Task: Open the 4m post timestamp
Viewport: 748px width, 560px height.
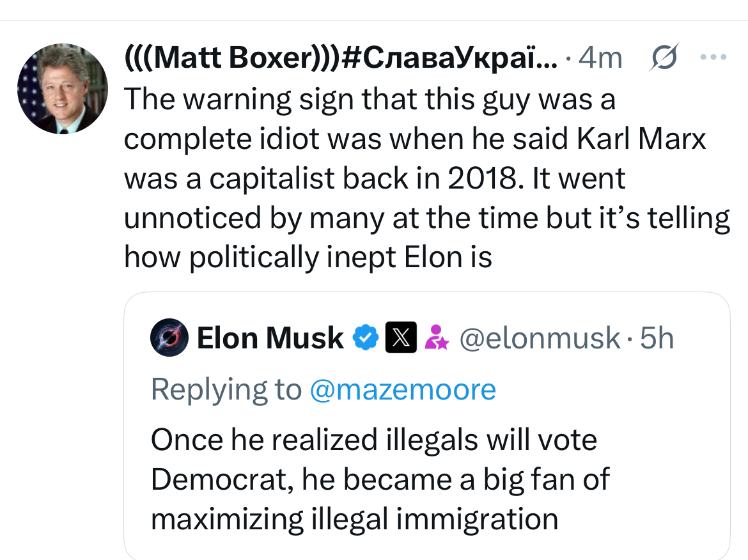Action: point(600,58)
